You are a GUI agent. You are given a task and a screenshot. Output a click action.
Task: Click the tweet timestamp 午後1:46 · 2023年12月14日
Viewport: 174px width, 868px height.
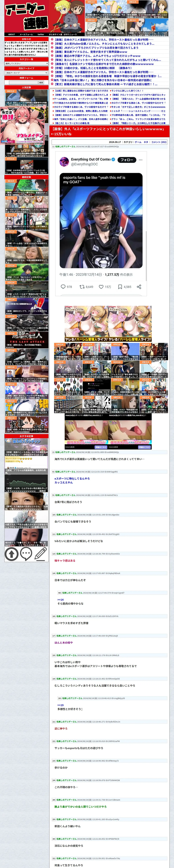pos(80,275)
